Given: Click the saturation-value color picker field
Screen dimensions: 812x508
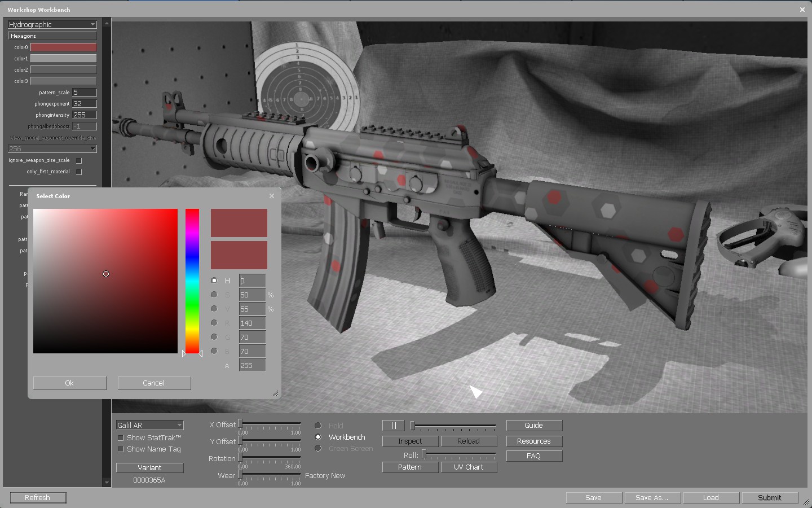Looking at the screenshot, I should pos(105,281).
